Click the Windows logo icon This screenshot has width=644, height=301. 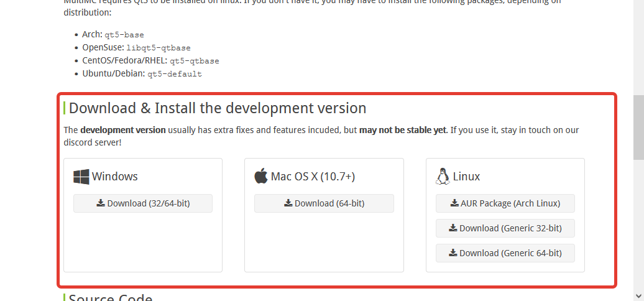(x=81, y=177)
